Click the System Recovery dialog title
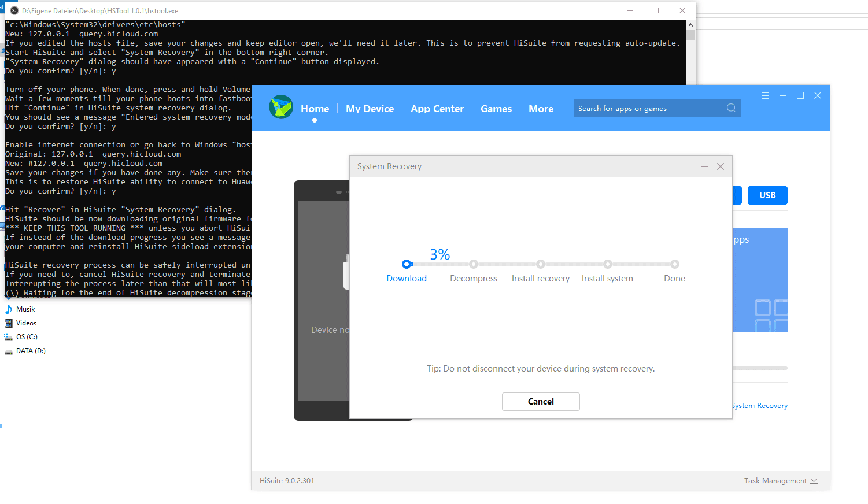868x504 pixels. pos(389,166)
